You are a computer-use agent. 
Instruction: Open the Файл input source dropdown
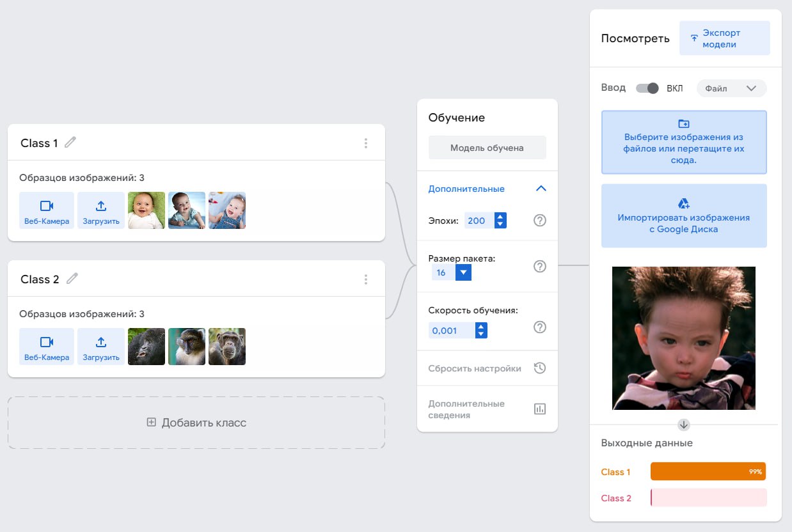731,88
